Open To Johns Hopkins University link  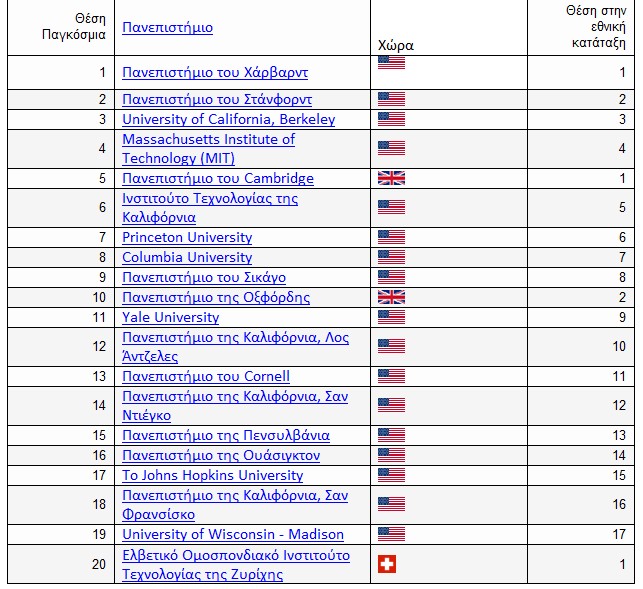tap(212, 475)
